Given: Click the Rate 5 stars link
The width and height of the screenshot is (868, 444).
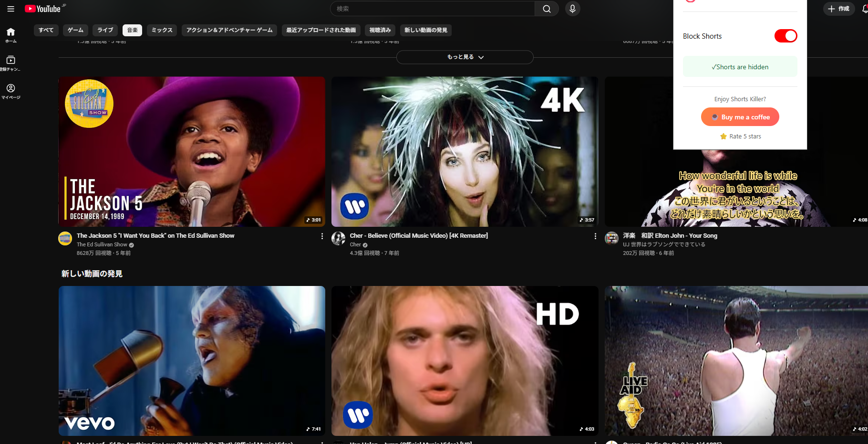Looking at the screenshot, I should point(741,137).
